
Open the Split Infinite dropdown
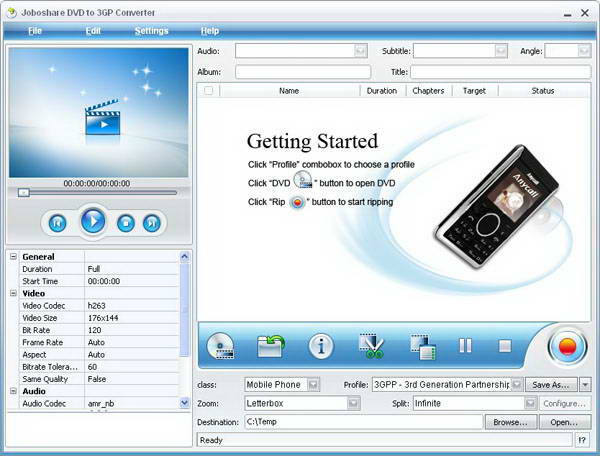tap(530, 403)
